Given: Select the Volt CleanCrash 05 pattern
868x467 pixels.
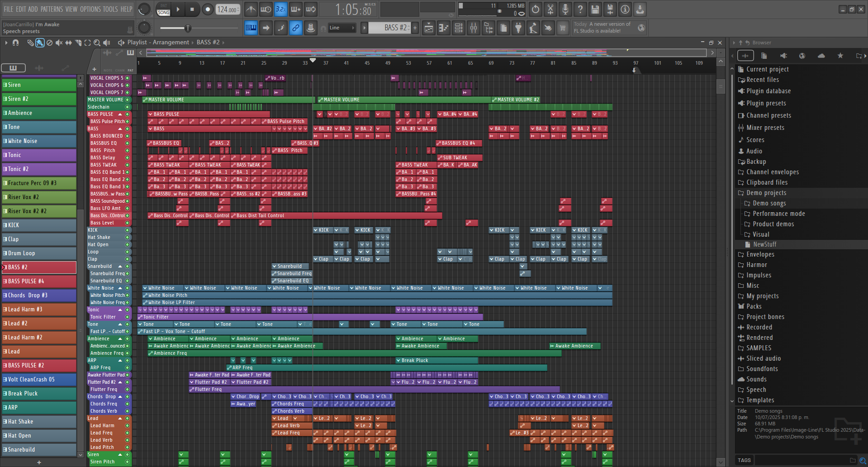Looking at the screenshot, I should point(39,379).
